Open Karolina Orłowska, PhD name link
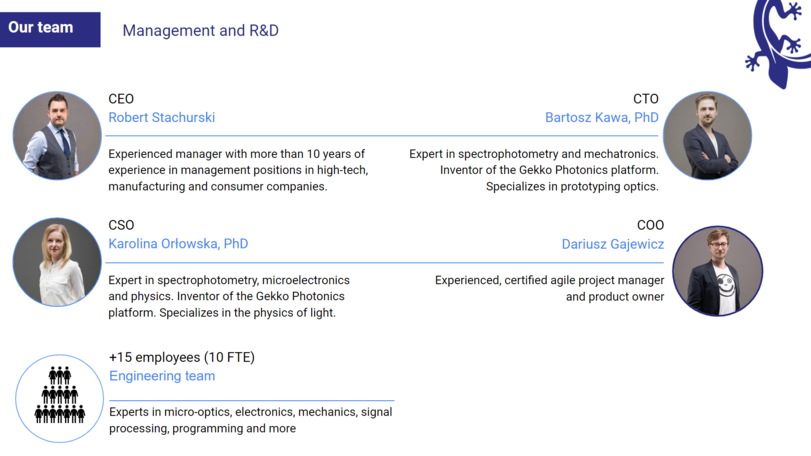 178,244
